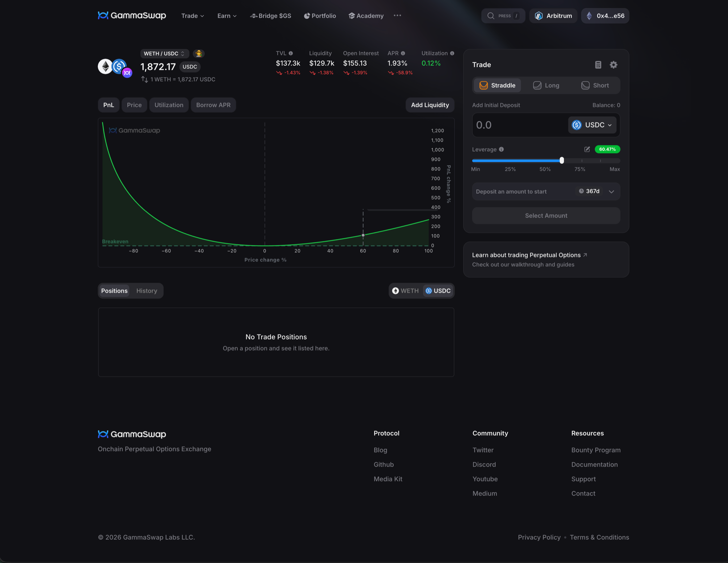Select Straddle trade type

click(497, 85)
